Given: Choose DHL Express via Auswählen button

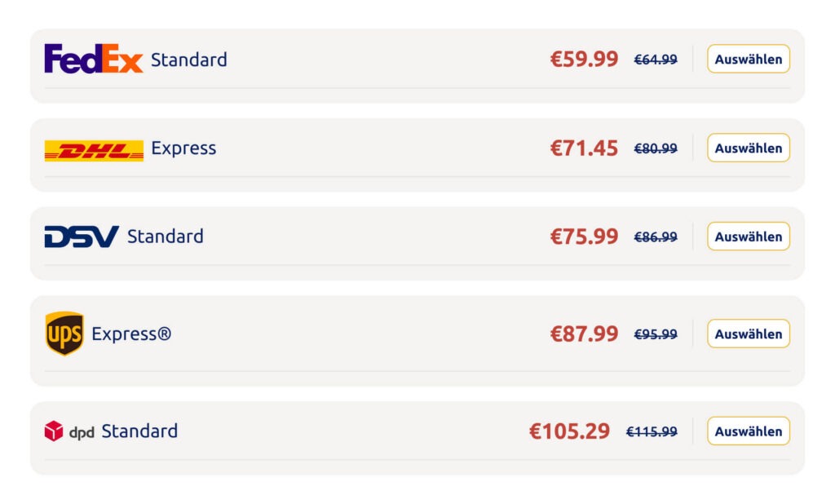Looking at the screenshot, I should click(748, 148).
